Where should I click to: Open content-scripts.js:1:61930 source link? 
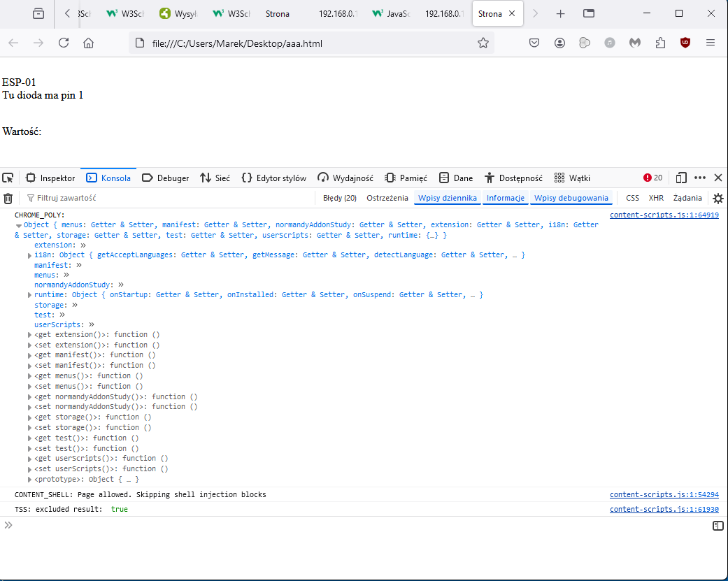[664, 509]
